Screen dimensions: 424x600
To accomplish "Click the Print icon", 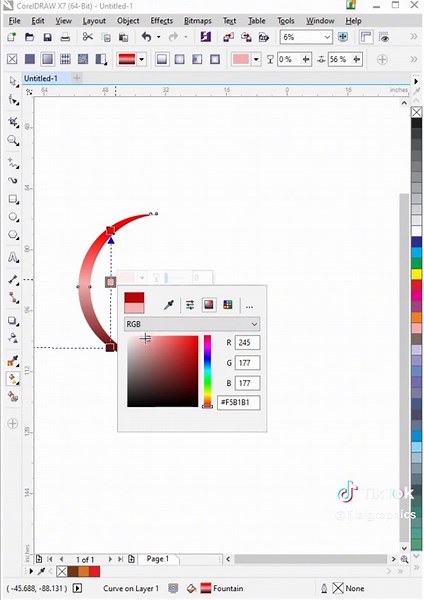I will pos(65,37).
